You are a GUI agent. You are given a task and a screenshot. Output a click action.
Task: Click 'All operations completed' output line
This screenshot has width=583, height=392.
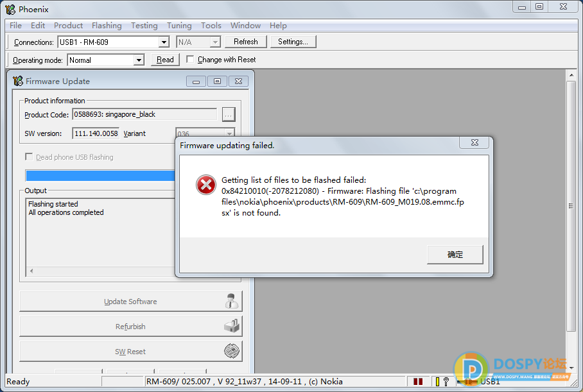[x=65, y=212]
